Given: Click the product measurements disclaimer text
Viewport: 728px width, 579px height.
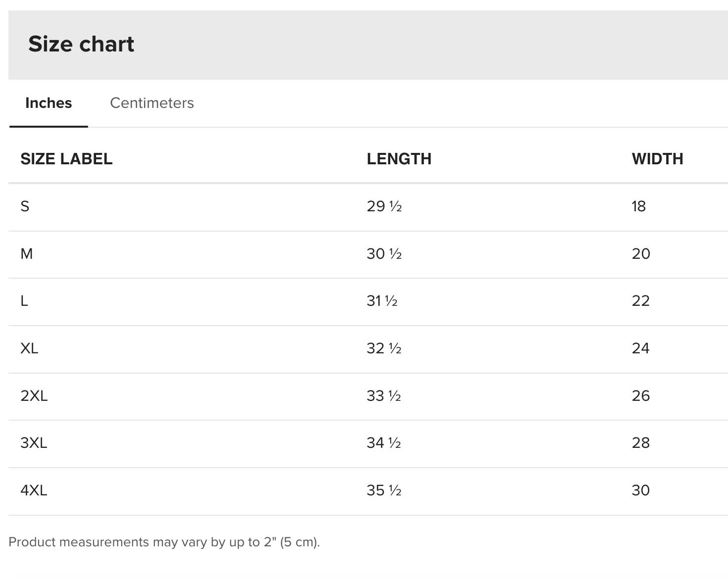Looking at the screenshot, I should tap(164, 542).
